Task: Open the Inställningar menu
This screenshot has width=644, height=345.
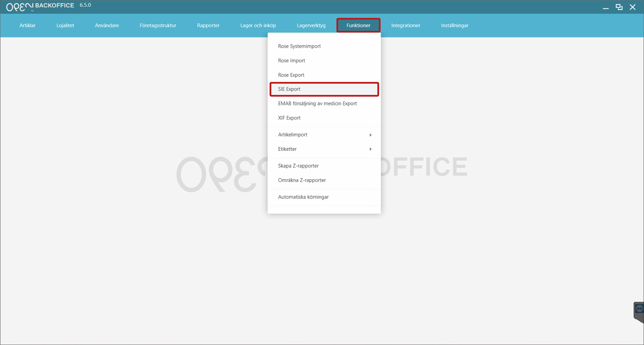Action: [x=454, y=25]
